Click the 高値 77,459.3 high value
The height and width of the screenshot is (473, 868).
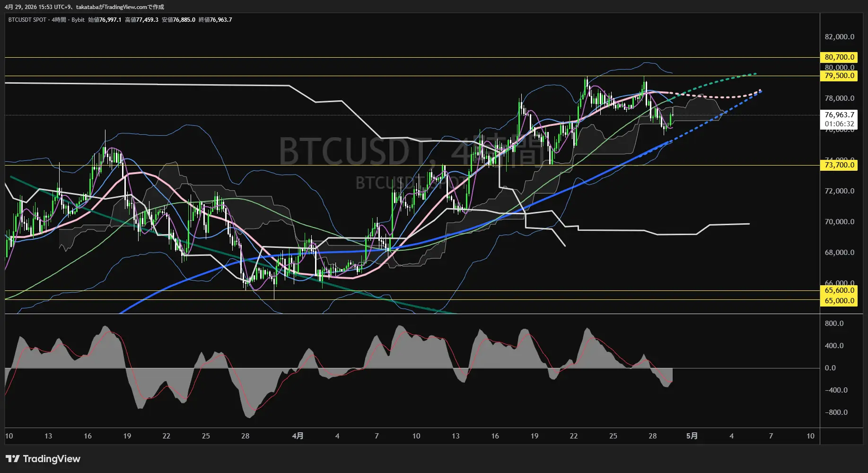(141, 20)
